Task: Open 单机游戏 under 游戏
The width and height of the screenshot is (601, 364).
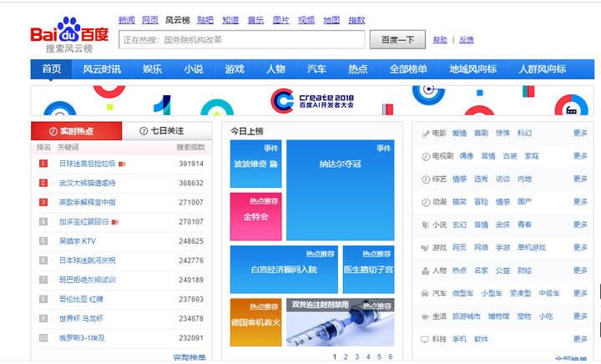Action: click(531, 247)
